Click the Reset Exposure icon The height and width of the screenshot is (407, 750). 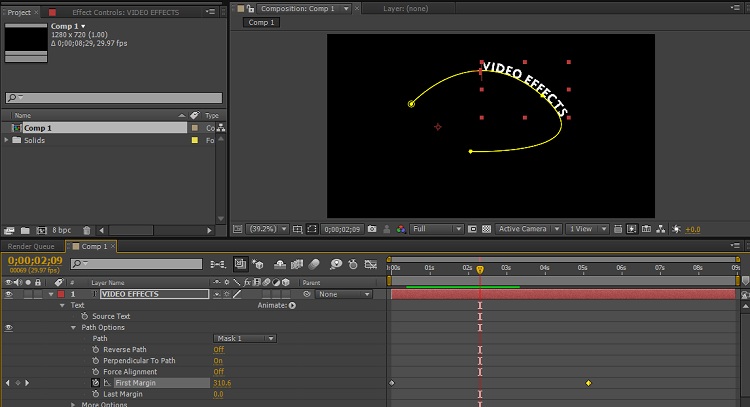(x=676, y=229)
